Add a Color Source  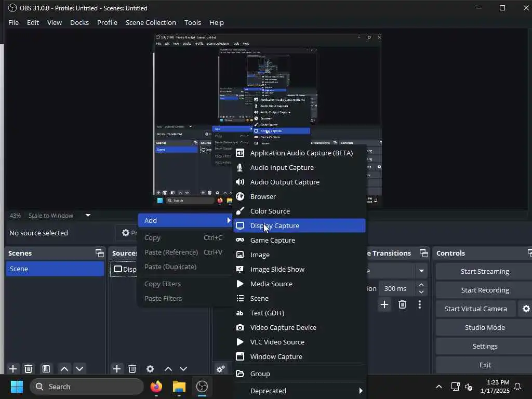click(299, 211)
